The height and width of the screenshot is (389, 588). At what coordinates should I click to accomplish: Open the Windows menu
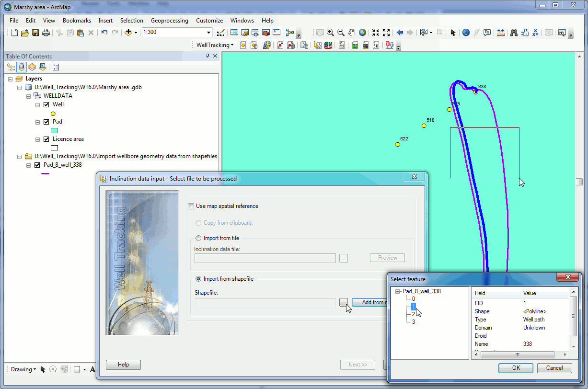tap(242, 21)
